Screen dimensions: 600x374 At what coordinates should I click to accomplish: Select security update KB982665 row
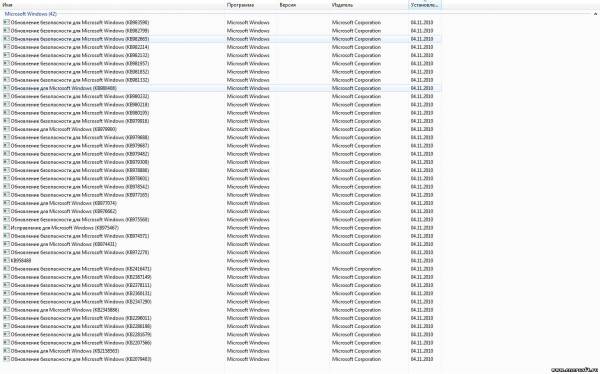click(x=222, y=39)
